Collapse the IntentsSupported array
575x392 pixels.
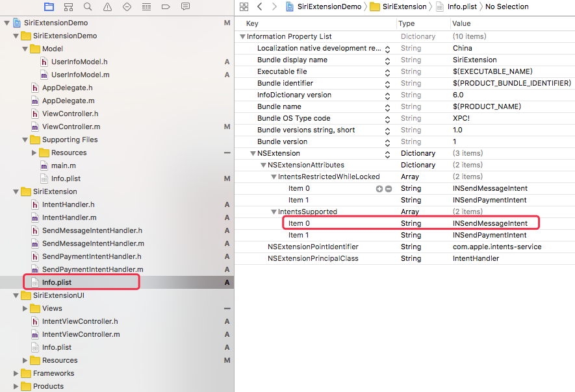pos(274,212)
